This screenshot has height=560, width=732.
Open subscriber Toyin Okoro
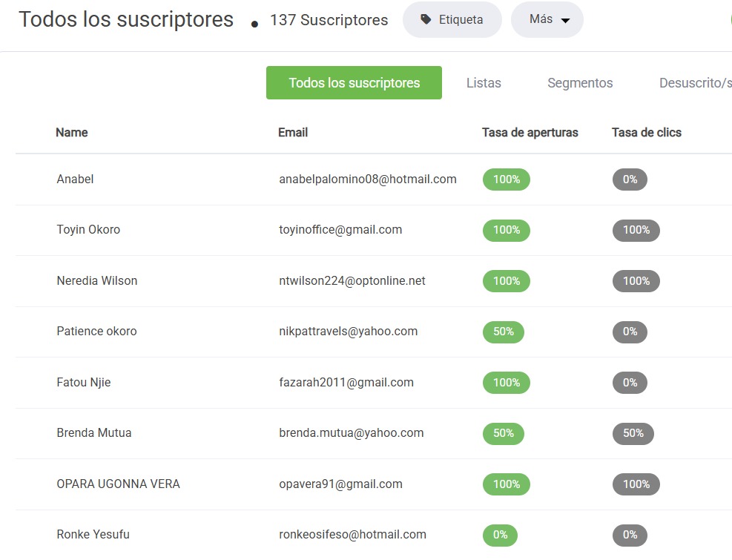coord(88,229)
